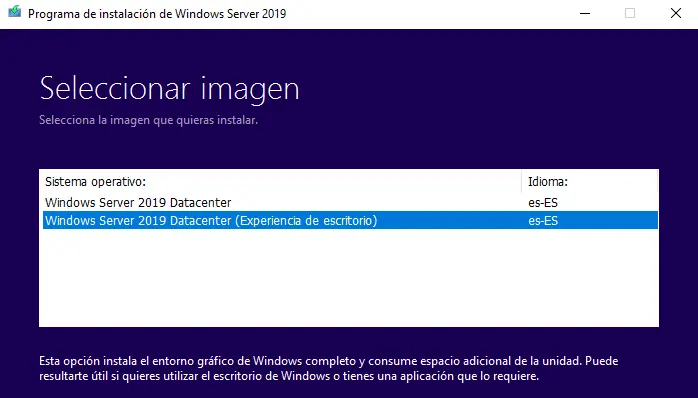Click the divider between Sistema operativo and Idioma
This screenshot has height=398, width=698.
pyautogui.click(x=521, y=182)
